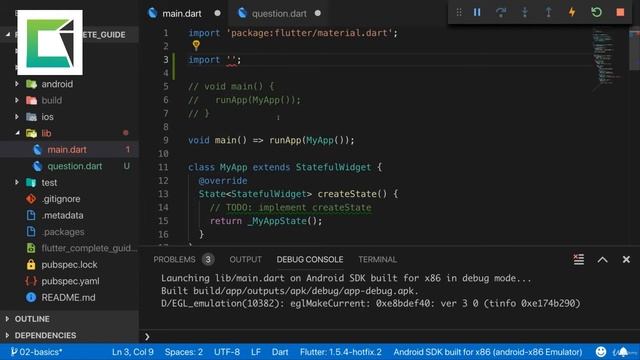Viewport: 640px width, 360px height.
Task: Switch to the Problems panel tab
Action: tap(174, 260)
